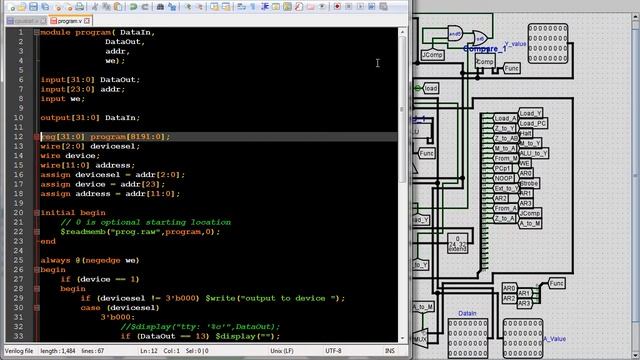Select the ALU_to_Y label in the circuit
The width and height of the screenshot is (640, 360).
click(x=533, y=153)
